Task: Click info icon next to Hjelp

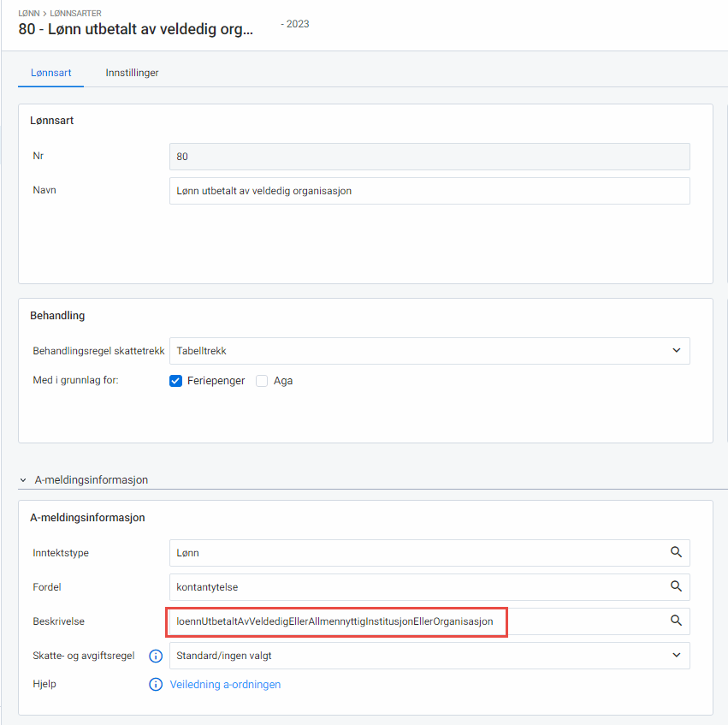Action: coord(156,684)
